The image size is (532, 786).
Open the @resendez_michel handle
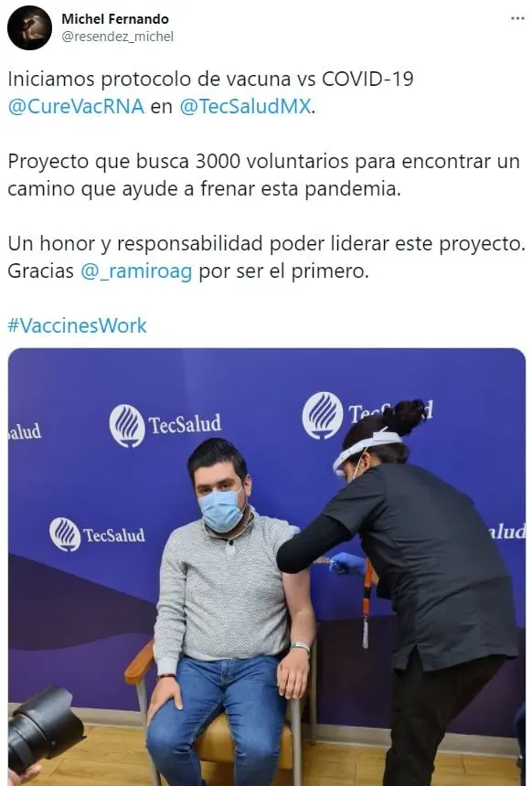(117, 37)
